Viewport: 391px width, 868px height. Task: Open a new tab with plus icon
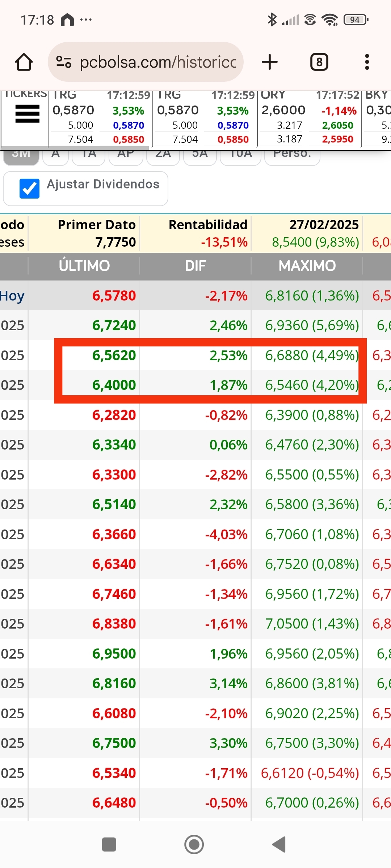(x=270, y=62)
